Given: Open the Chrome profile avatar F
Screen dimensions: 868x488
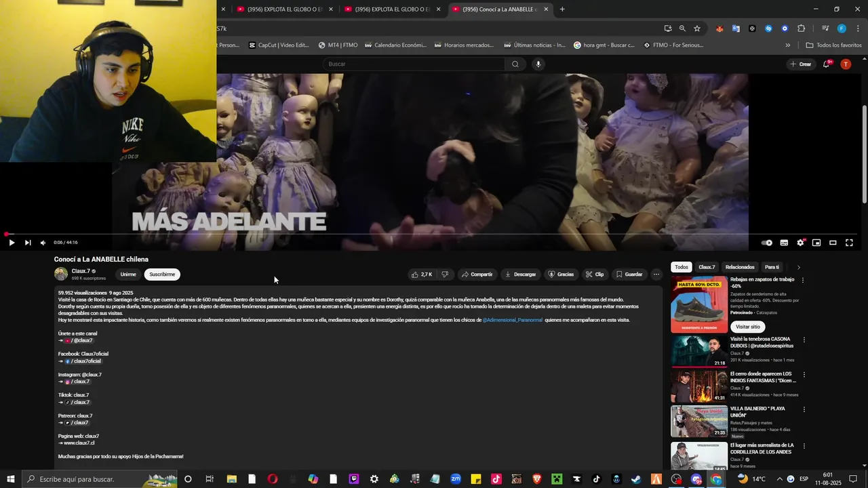Looking at the screenshot, I should click(842, 28).
